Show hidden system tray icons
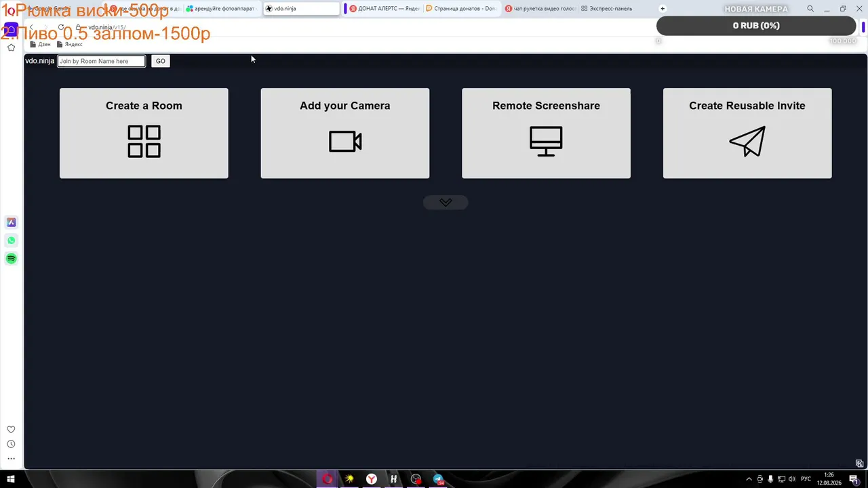The width and height of the screenshot is (868, 488). pyautogui.click(x=749, y=479)
